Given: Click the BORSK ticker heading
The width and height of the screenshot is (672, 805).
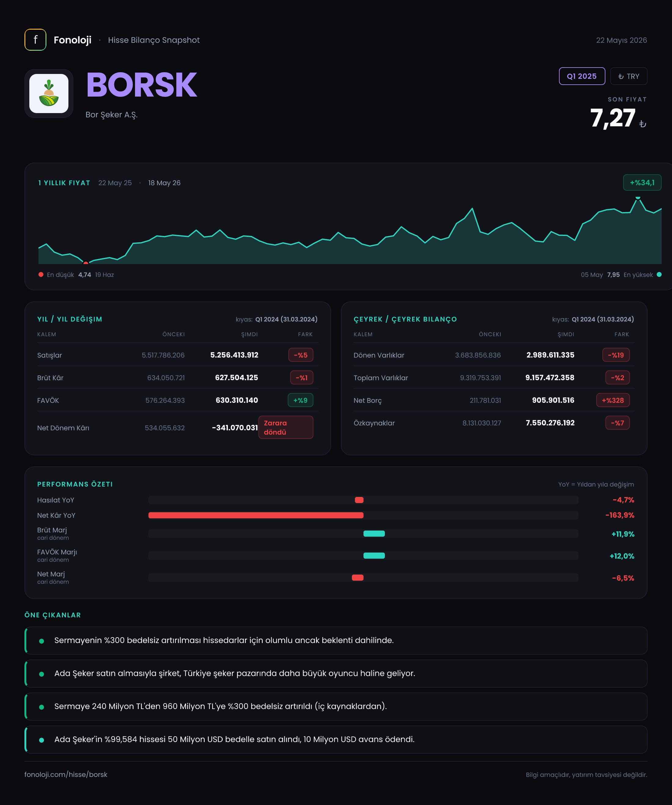Looking at the screenshot, I should coord(141,85).
